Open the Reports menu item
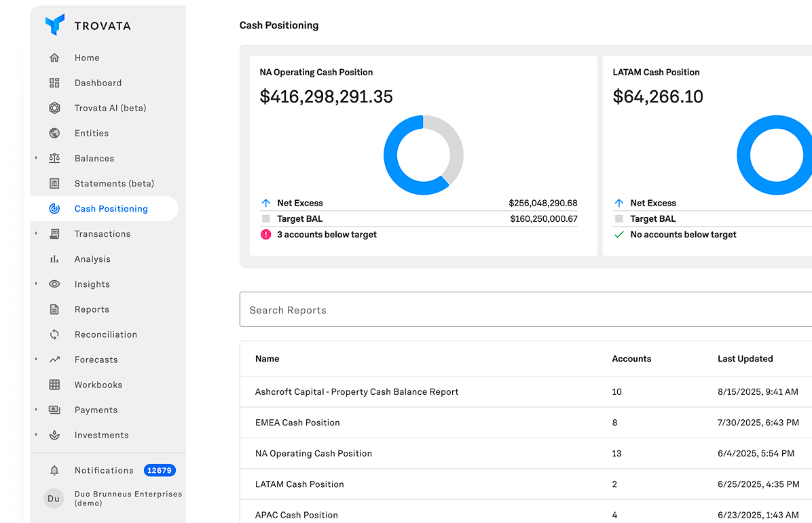The width and height of the screenshot is (812, 523). pos(92,310)
